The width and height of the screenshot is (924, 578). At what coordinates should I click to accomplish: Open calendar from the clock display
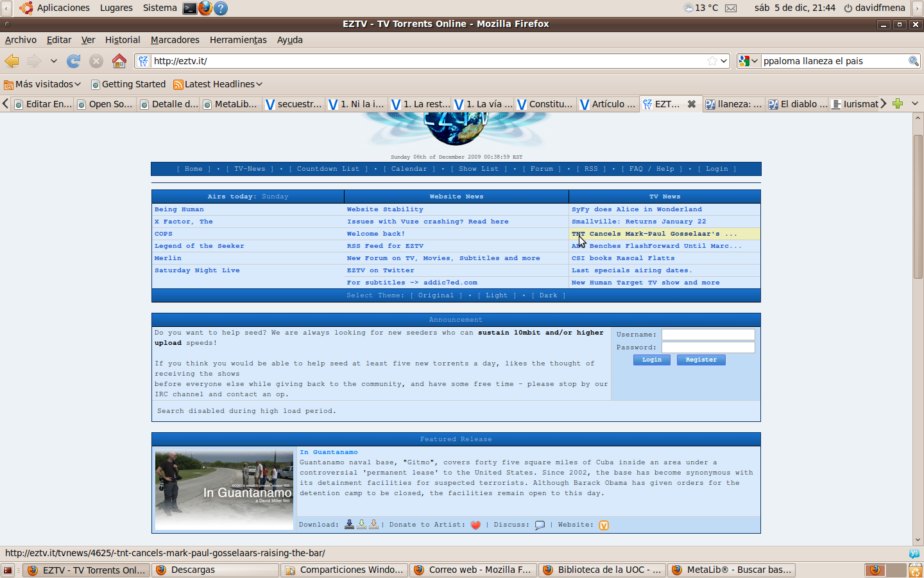795,8
